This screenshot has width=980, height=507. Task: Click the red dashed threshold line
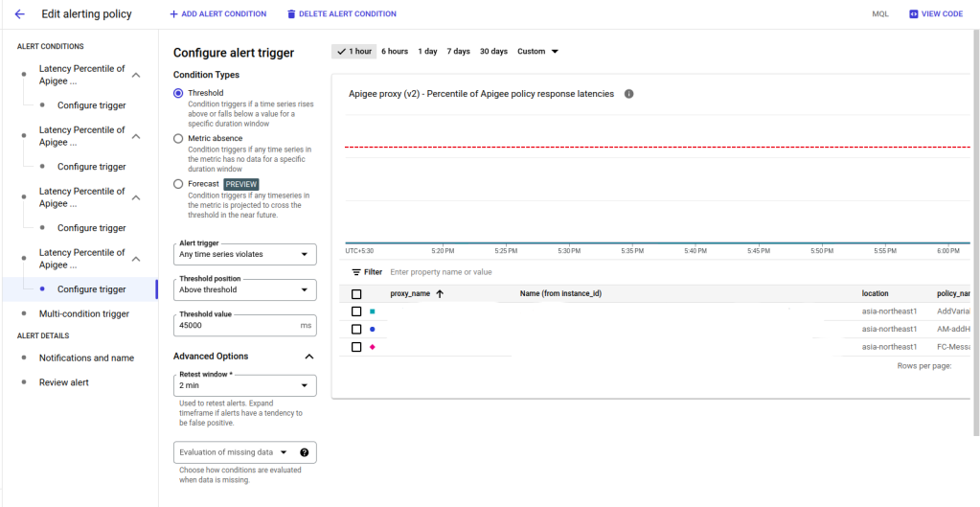pos(656,147)
